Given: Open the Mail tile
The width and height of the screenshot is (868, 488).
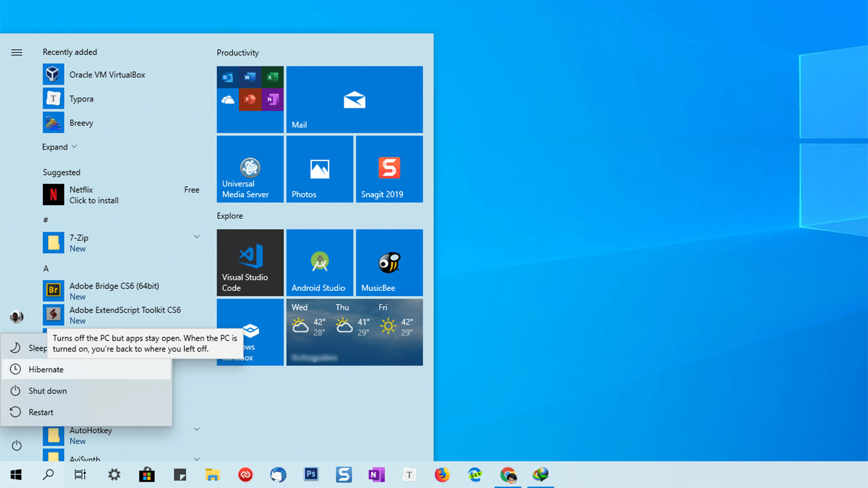Looking at the screenshot, I should click(x=354, y=99).
